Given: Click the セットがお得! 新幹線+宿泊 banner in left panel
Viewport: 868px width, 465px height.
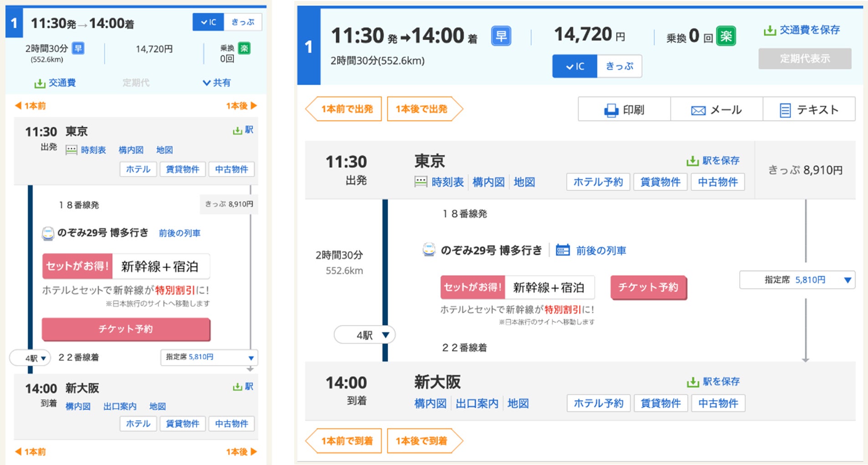Looking at the screenshot, I should [126, 266].
